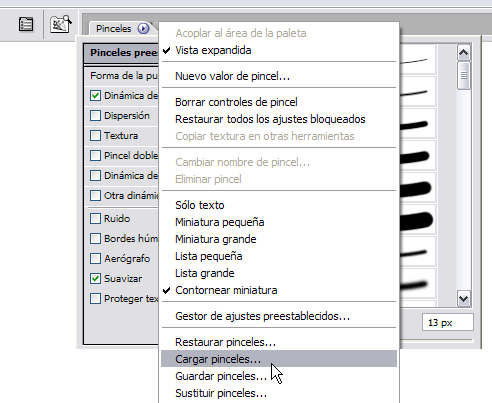Select Lista grande view option
The image size is (492, 403).
279,273
